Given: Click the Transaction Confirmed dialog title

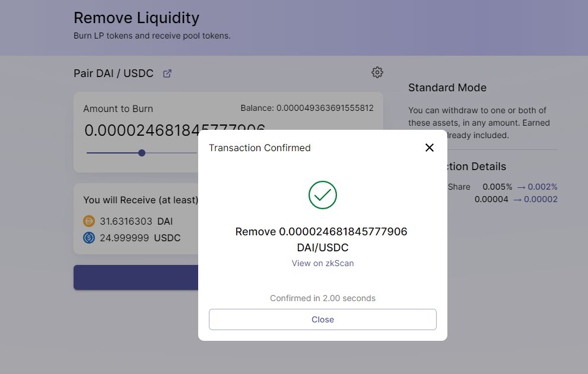Looking at the screenshot, I should [259, 148].
